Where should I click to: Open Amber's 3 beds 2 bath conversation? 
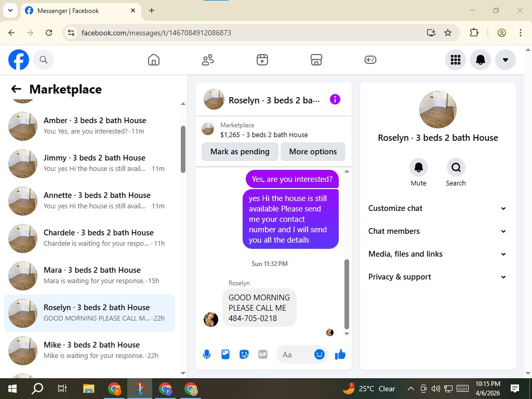click(89, 126)
